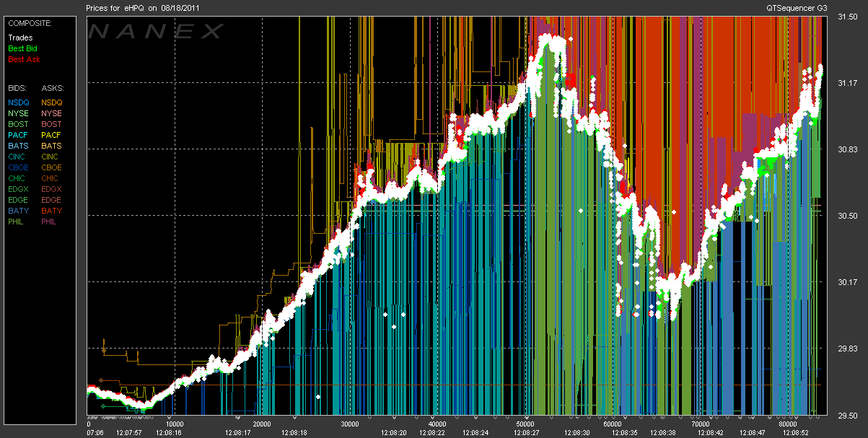The image size is (868, 438).
Task: Select BATS in the BIDS column
Action: pos(19,146)
